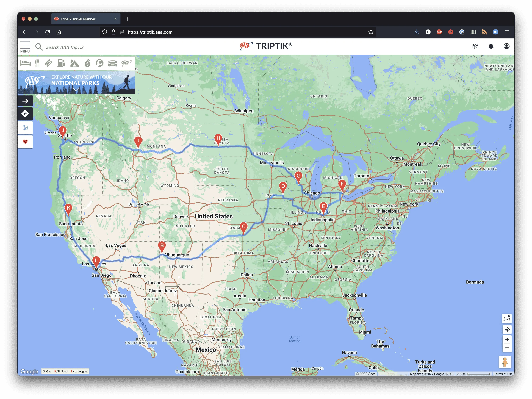Select route stop marker H in North Dakota
532x399 pixels.
click(x=218, y=140)
